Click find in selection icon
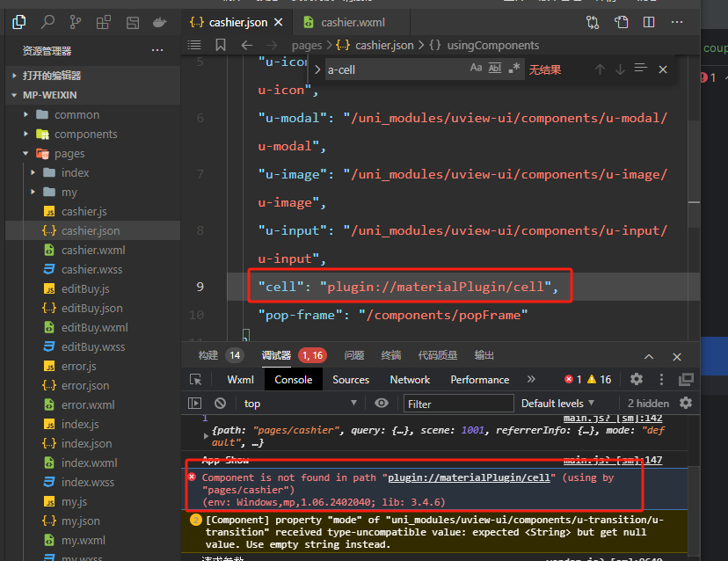 (641, 69)
